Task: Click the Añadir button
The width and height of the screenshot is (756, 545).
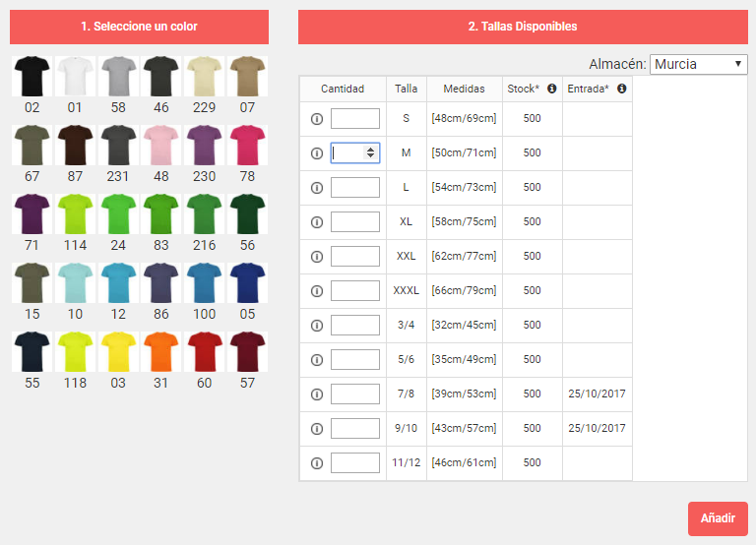Action: [718, 518]
